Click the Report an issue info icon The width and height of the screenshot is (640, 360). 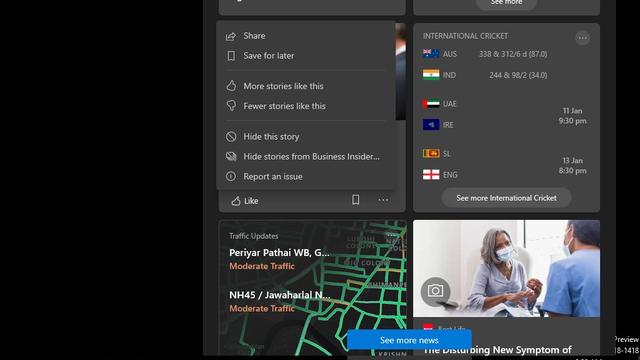(231, 176)
